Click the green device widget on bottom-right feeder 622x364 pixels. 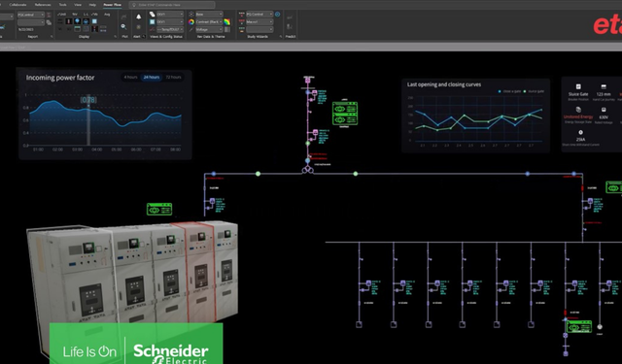(x=579, y=327)
